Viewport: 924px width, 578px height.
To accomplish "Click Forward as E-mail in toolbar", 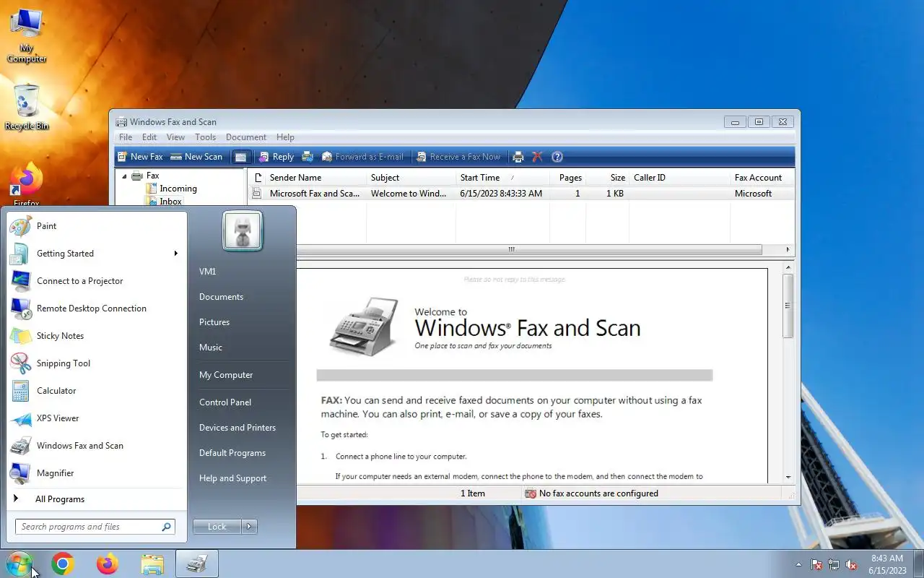I will pyautogui.click(x=362, y=157).
